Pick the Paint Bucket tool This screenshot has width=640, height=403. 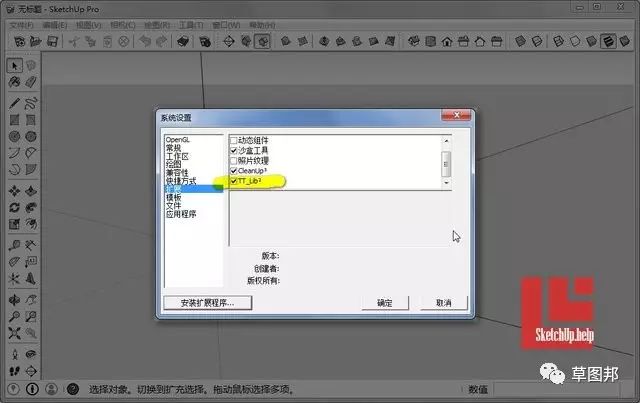(x=15, y=82)
